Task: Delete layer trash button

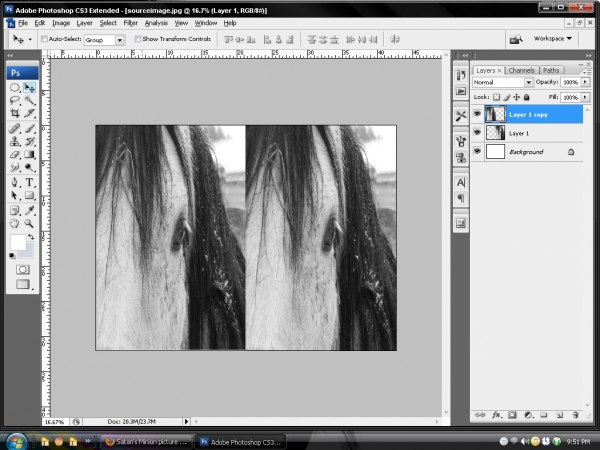Action: point(575,415)
